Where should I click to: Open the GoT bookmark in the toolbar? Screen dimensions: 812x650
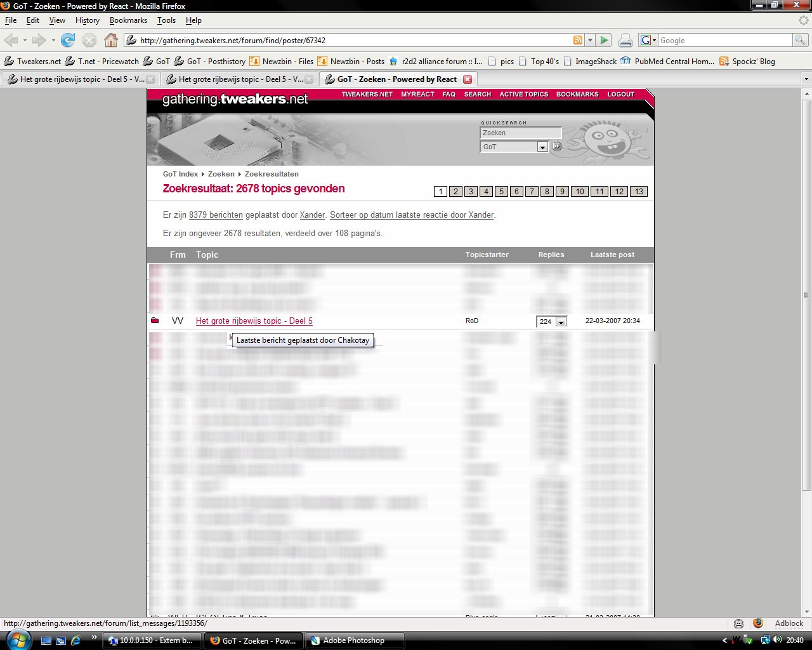click(x=156, y=62)
